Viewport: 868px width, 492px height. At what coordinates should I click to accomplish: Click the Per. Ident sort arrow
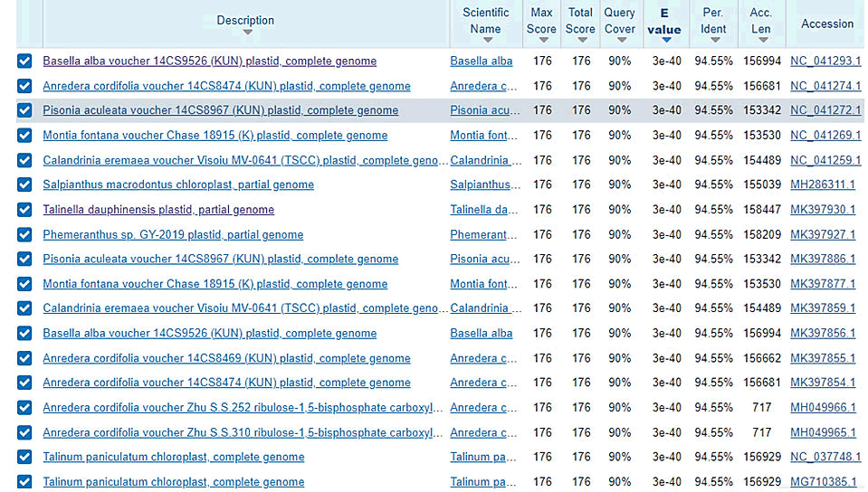coord(714,41)
